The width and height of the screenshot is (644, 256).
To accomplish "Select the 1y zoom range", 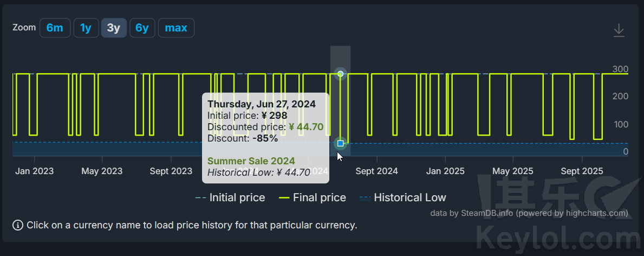I will 86,28.
